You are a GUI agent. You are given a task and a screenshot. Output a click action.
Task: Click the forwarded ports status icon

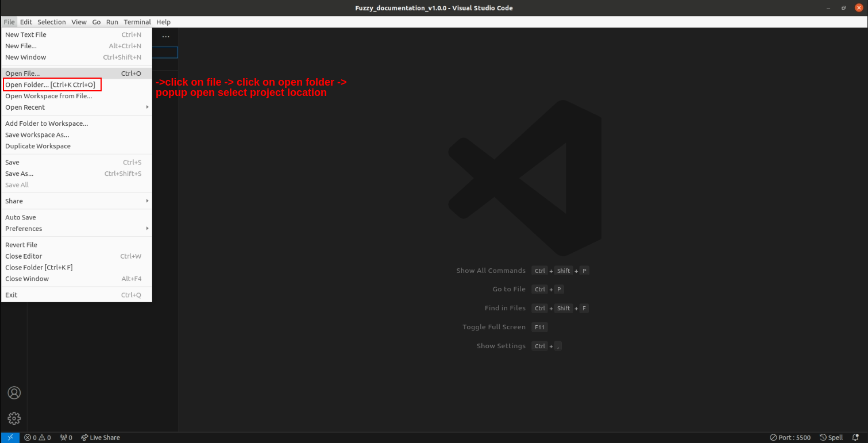[66, 437]
